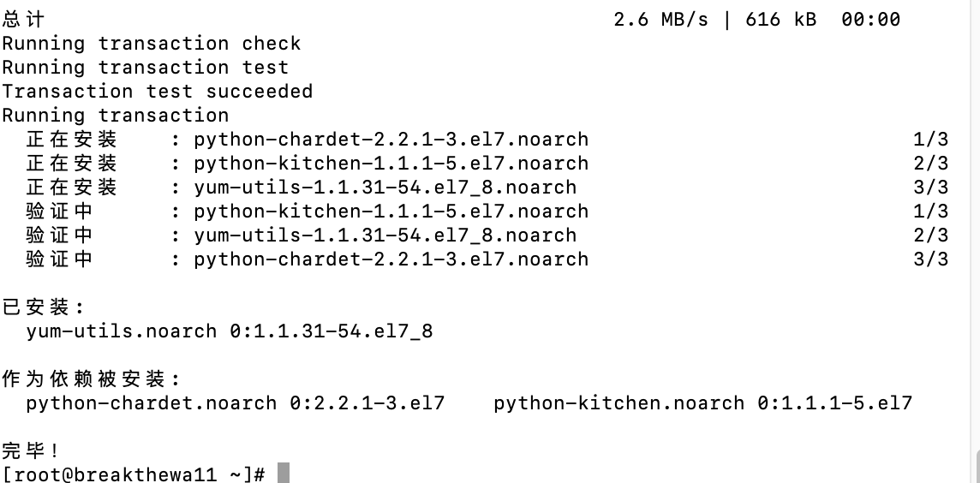
Task: Click the 作为依赖被安装: heading
Action: click(92, 379)
